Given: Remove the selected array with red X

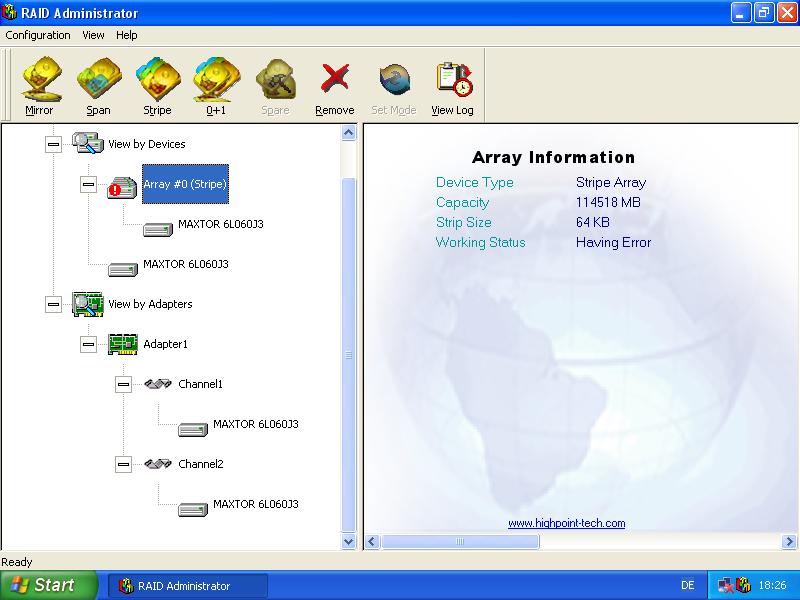Looking at the screenshot, I should coord(335,87).
